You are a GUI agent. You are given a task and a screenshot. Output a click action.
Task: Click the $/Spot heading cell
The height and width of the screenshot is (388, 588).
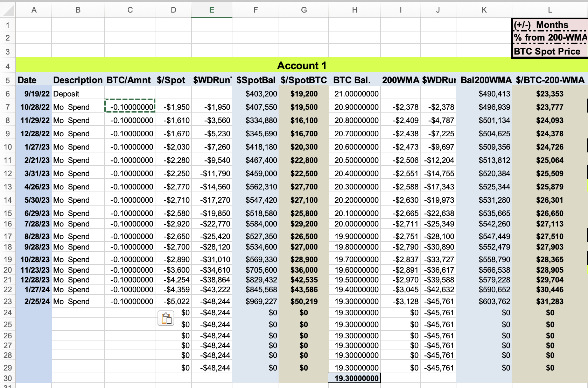pos(173,80)
